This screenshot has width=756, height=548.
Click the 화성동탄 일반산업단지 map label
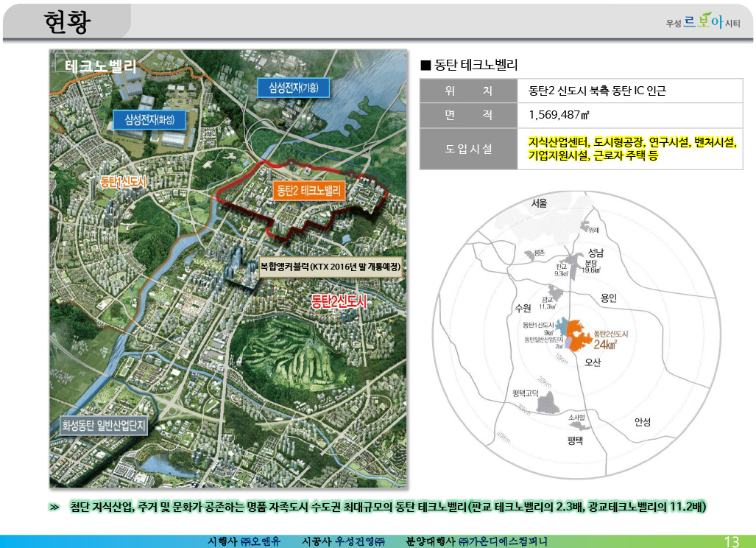[103, 426]
